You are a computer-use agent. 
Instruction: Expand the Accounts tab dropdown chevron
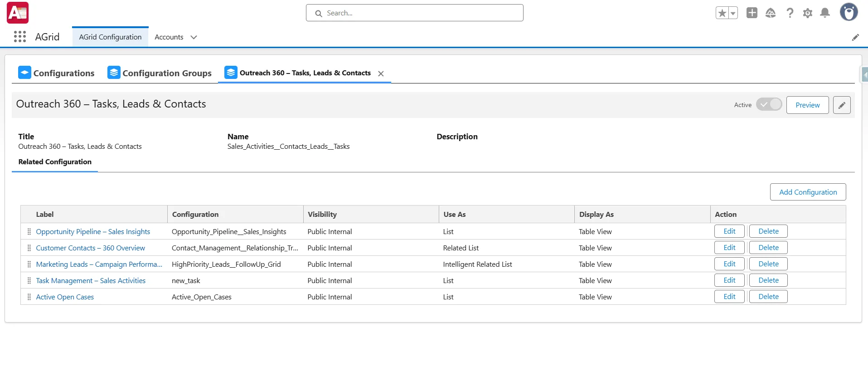tap(194, 37)
